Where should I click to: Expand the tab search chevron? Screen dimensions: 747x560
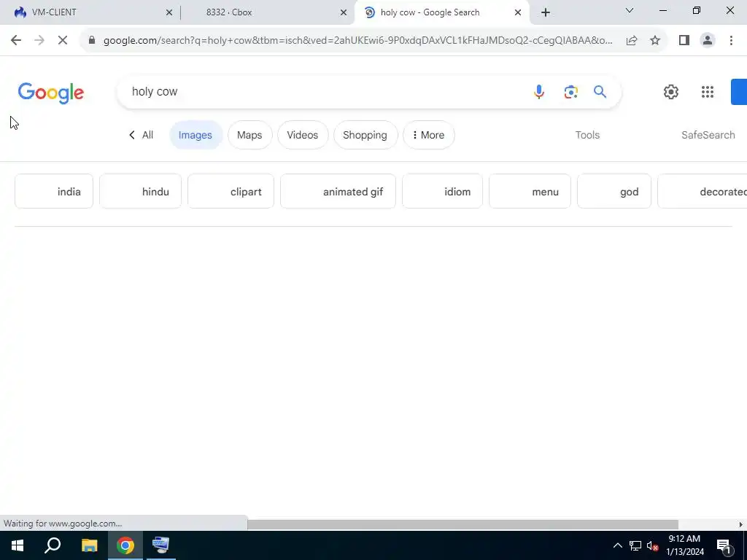[x=630, y=10]
